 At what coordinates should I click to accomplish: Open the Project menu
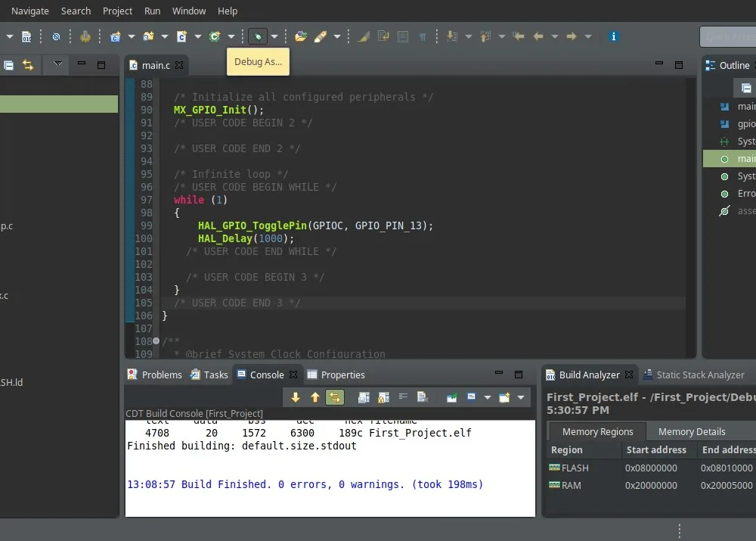pos(117,11)
